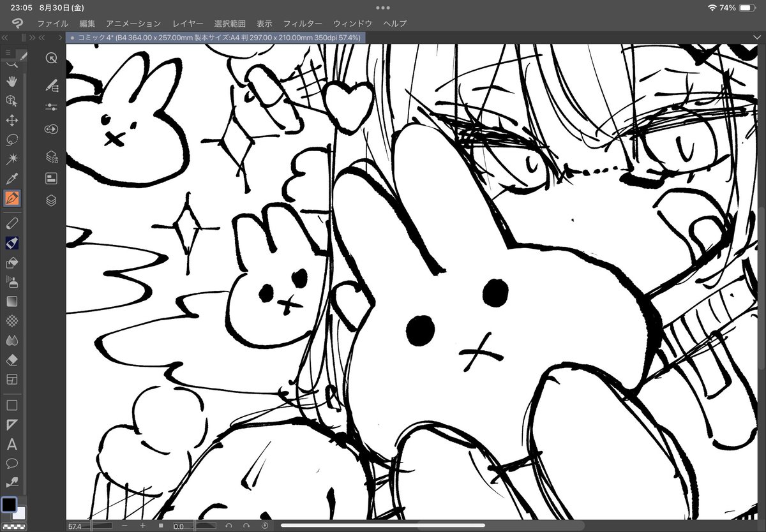Select the Eraser tool

11,360
